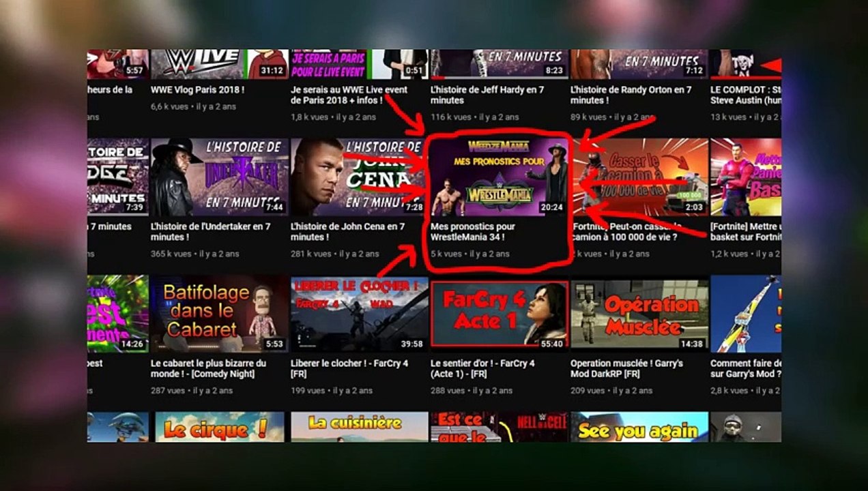The image size is (868, 491).
Task: Open the Jeff Hardy 8:23 thumbnail
Action: [x=499, y=64]
